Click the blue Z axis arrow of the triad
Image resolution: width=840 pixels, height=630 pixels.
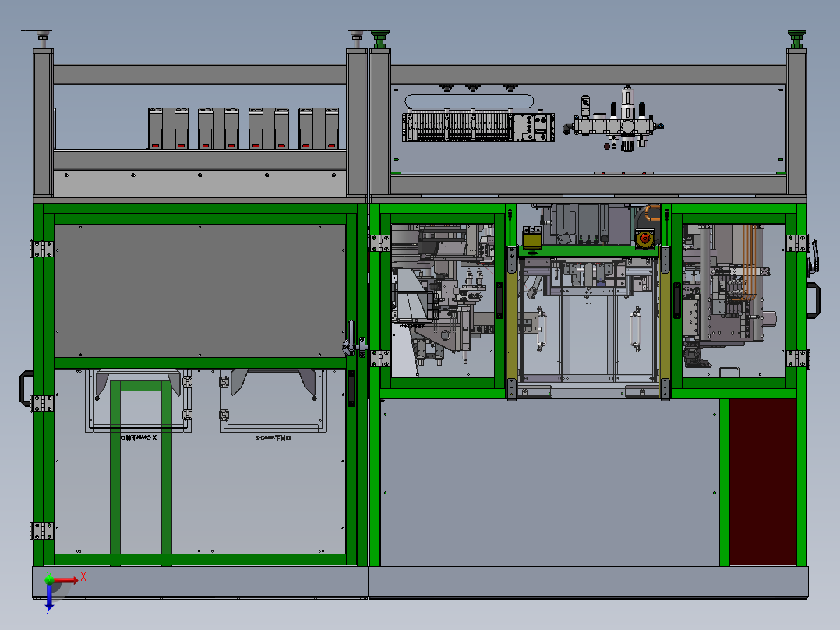pos(49,596)
